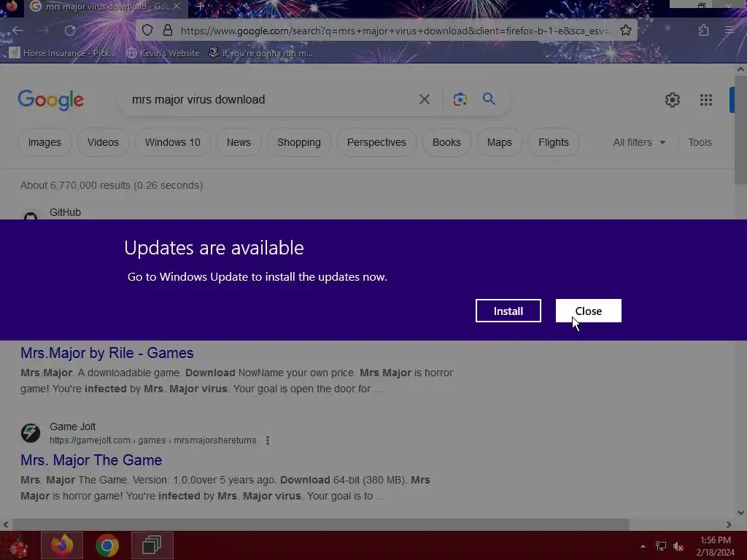The width and height of the screenshot is (747, 560).
Task: Click the Firefox taskbar icon
Action: pos(62,545)
